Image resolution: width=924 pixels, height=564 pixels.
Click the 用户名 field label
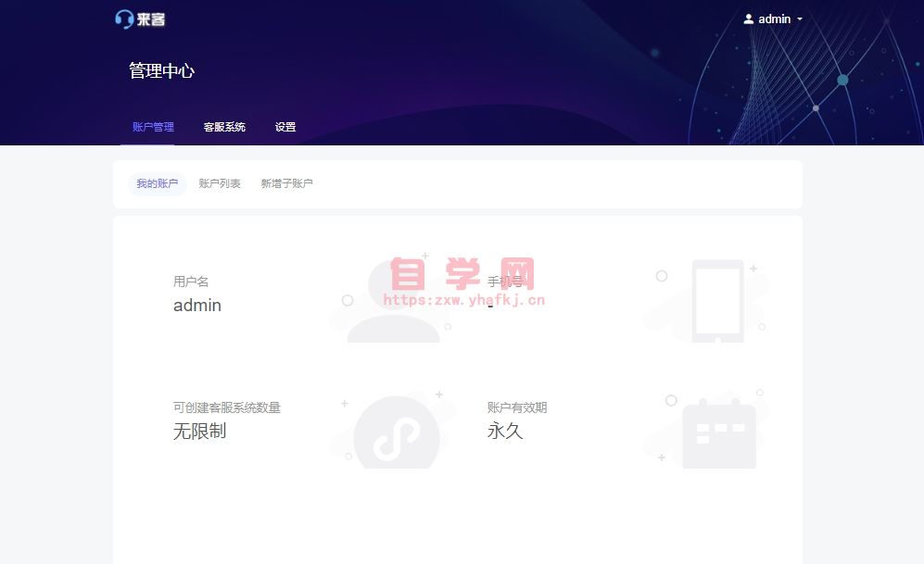191,282
